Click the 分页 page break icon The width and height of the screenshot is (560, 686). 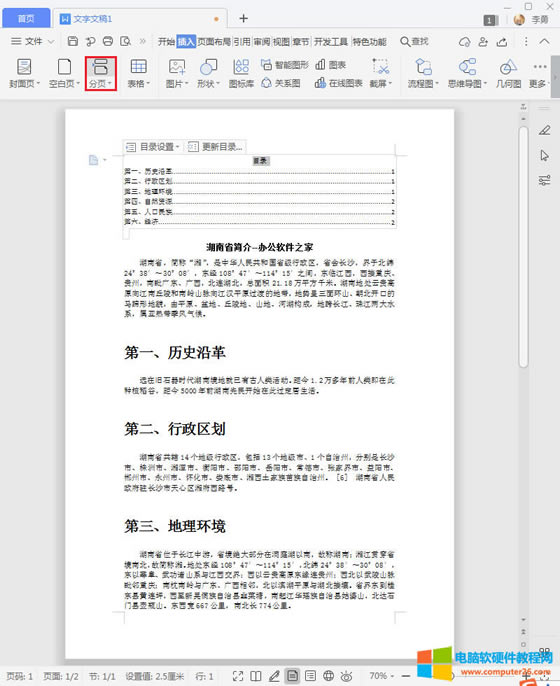pos(101,73)
